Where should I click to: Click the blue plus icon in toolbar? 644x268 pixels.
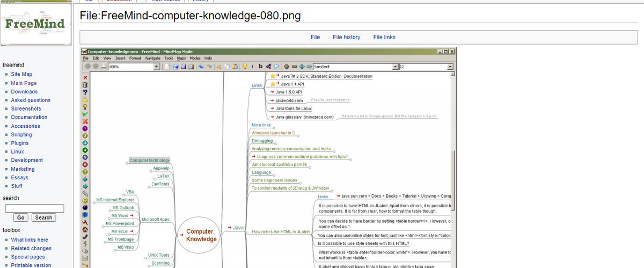point(302,67)
